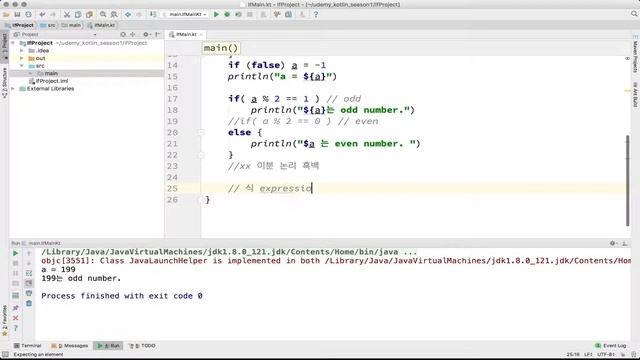This screenshot has width=640, height=360.
Task: Open Project panel gear settings
Action: coord(146,34)
